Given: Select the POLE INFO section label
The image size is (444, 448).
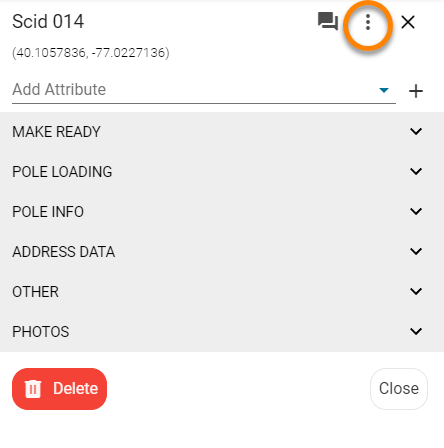Looking at the screenshot, I should click(48, 212).
